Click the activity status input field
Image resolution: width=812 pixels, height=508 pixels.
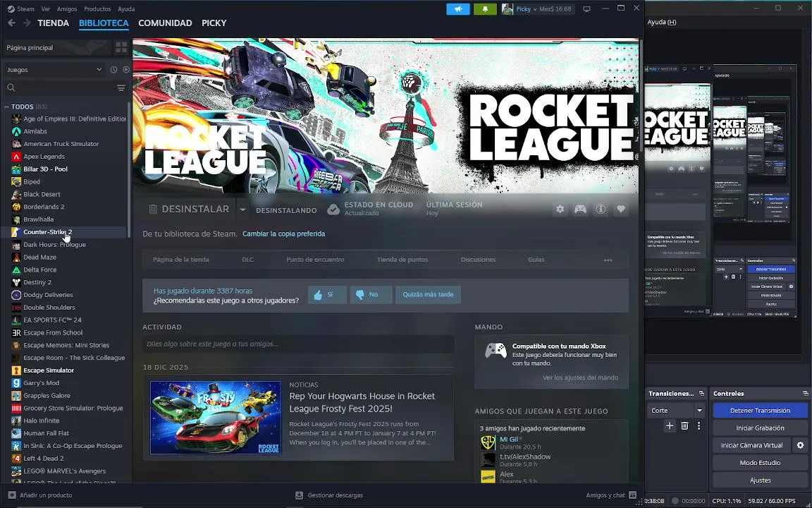click(x=298, y=344)
